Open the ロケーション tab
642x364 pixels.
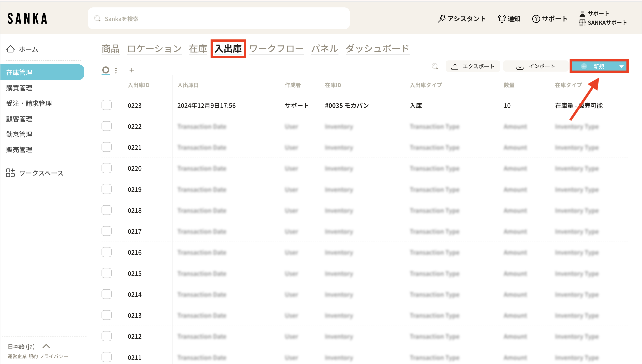(154, 48)
